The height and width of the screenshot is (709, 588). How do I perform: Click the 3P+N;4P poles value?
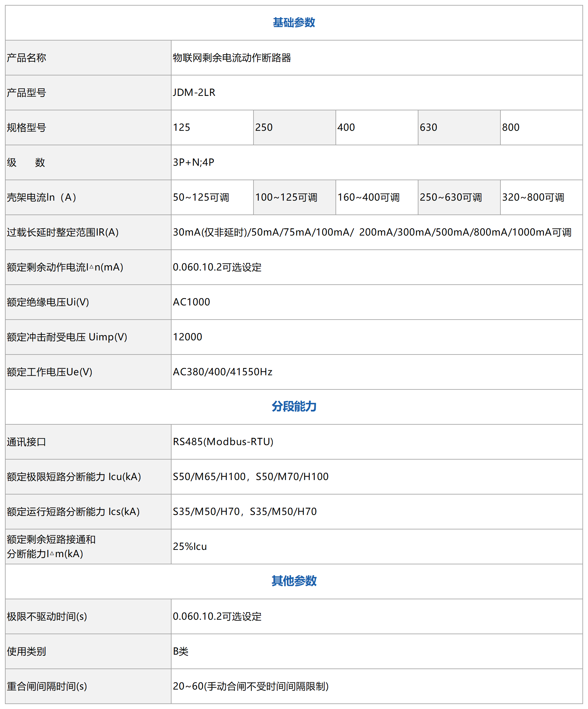tap(194, 162)
